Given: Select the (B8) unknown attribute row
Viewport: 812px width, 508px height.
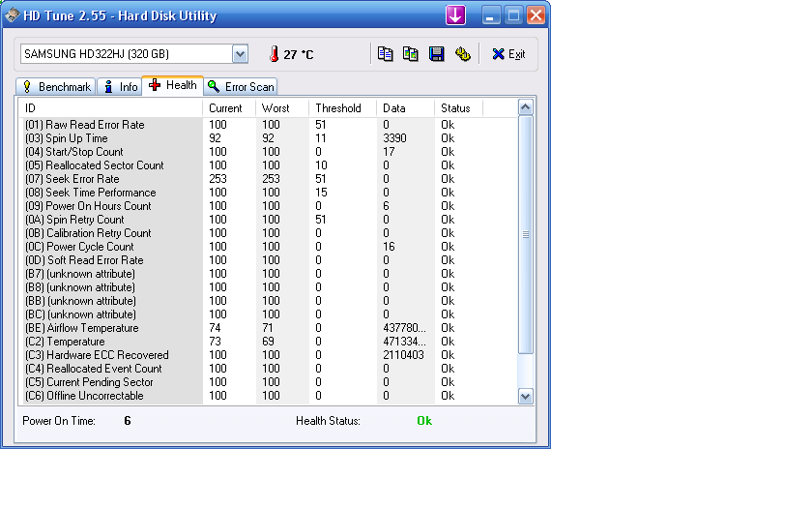Looking at the screenshot, I should coord(268,287).
